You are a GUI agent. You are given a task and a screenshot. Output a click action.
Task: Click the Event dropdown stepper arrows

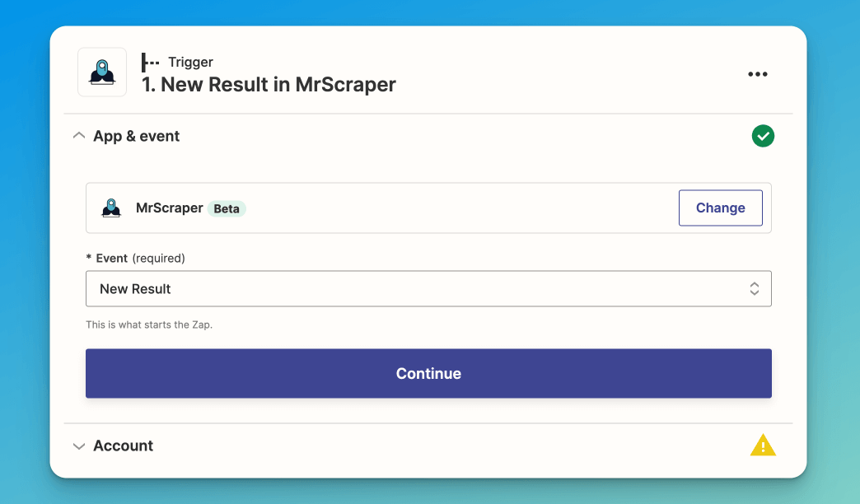click(754, 288)
